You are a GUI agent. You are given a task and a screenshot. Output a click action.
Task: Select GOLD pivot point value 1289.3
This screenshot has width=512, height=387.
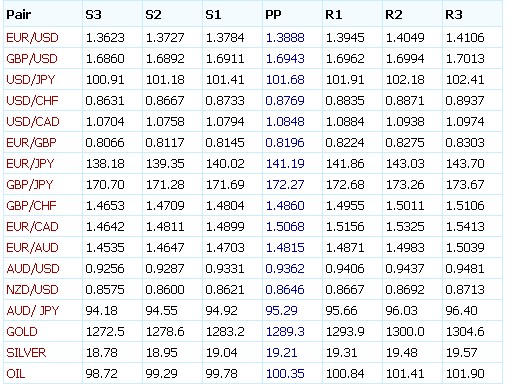tap(285, 332)
